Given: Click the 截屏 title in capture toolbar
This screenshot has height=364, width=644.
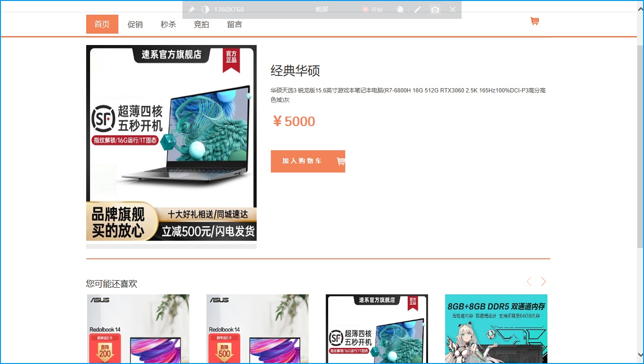Looking at the screenshot, I should [x=322, y=9].
